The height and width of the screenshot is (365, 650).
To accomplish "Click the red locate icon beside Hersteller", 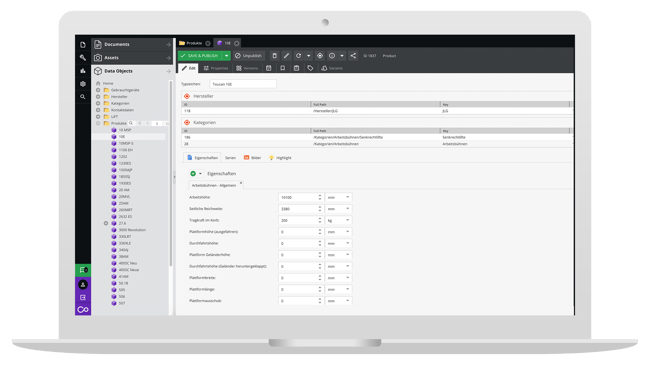I will click(187, 96).
